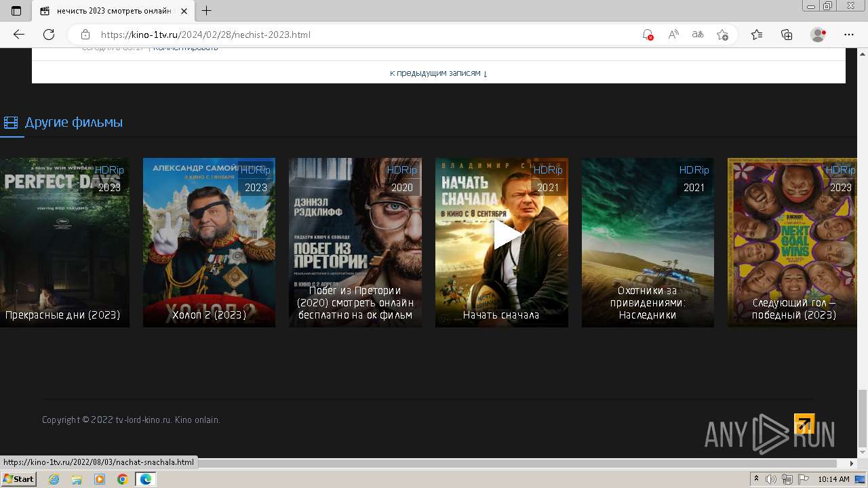Open the network tray icon

tap(787, 479)
